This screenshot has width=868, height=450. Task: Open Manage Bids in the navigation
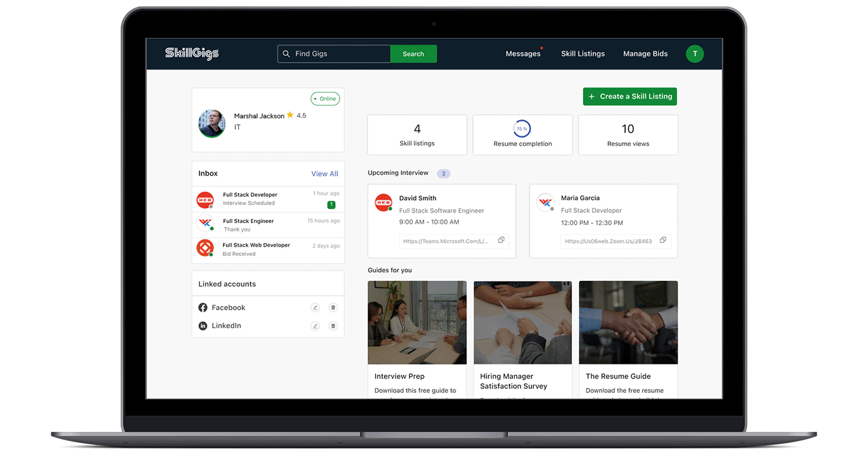(x=645, y=54)
